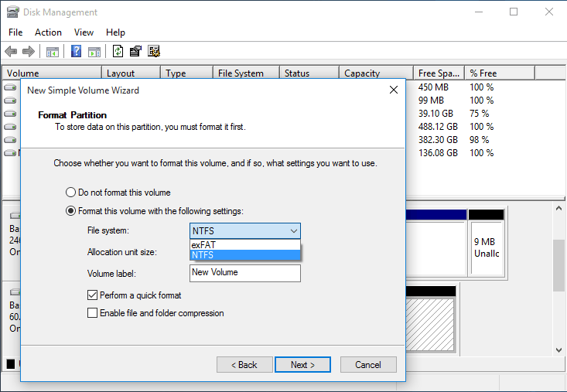Toggle Show/Hide Action Pane toolbar icon
The height and width of the screenshot is (392, 567).
click(94, 51)
